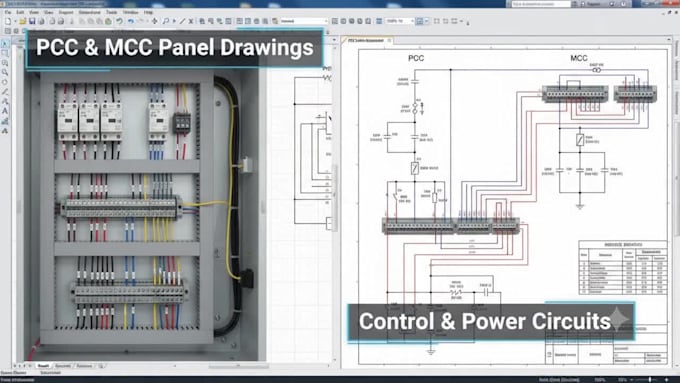Open the Tools menu
Image resolution: width=680 pixels, height=383 pixels.
click(111, 13)
